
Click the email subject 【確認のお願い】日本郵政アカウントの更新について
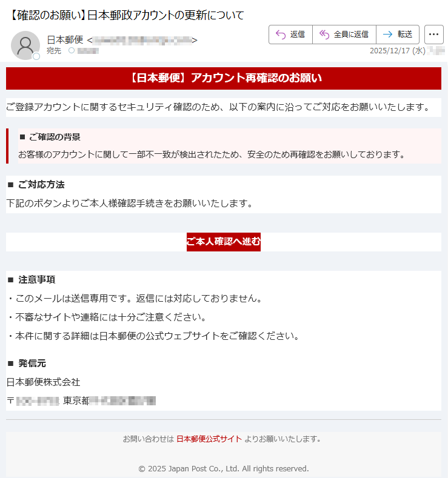click(x=127, y=15)
